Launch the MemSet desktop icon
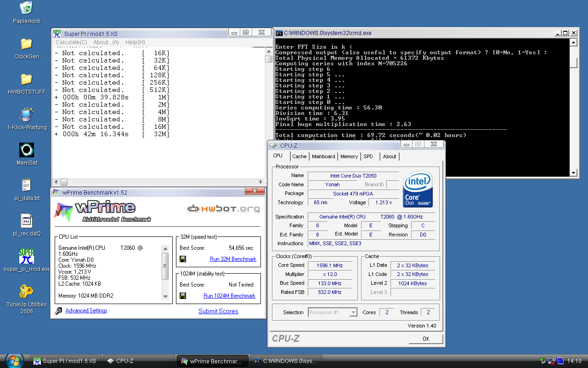Image resolution: width=588 pixels, height=368 pixels. click(26, 150)
